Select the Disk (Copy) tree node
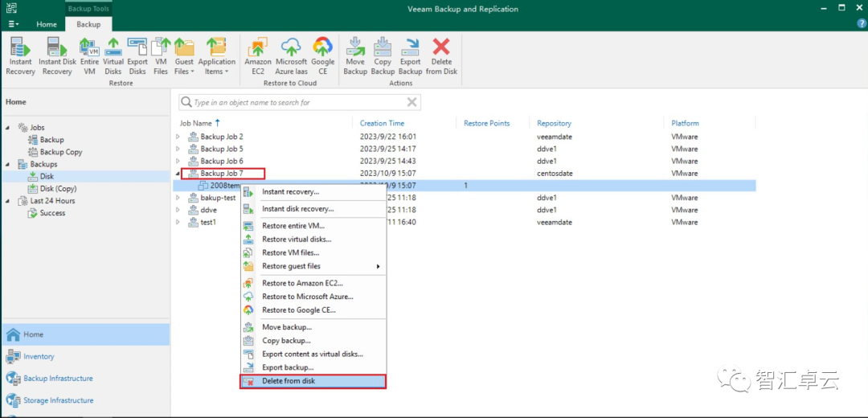Viewport: 868px width, 418px height. (58, 188)
